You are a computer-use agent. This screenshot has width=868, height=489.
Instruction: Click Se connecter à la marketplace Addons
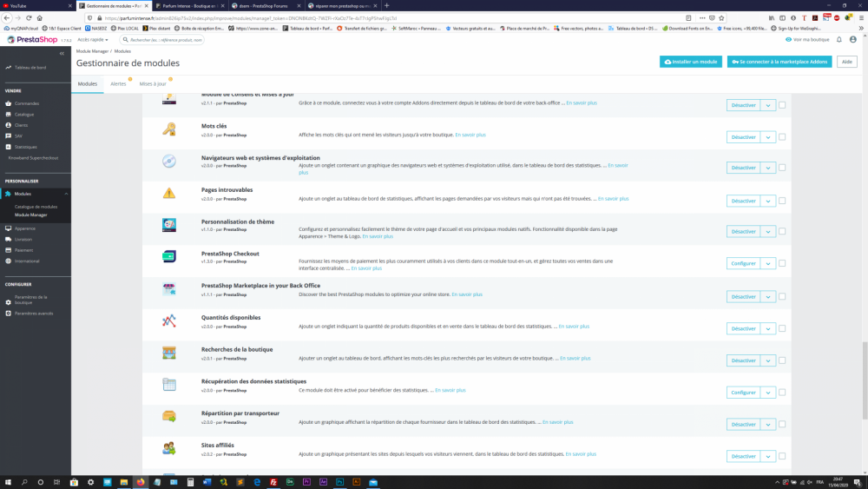point(779,62)
